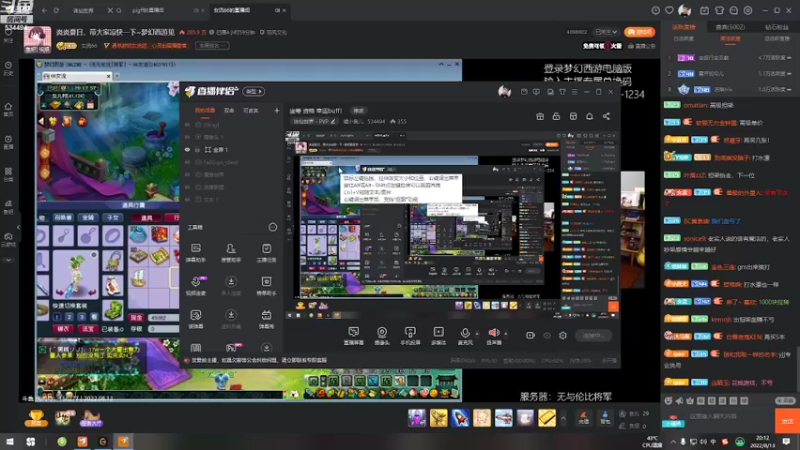Open 弹幕助手 danmaku assistant tool

[x=196, y=253]
